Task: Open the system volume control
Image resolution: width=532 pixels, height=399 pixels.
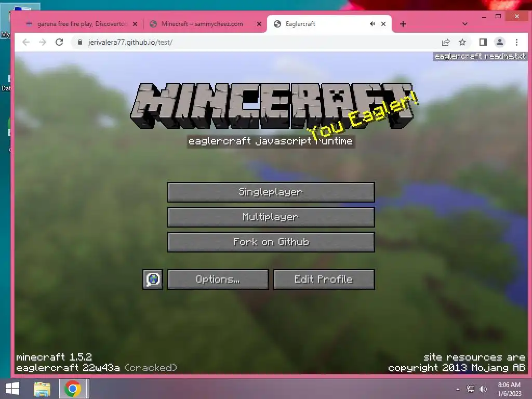Action: [483, 389]
